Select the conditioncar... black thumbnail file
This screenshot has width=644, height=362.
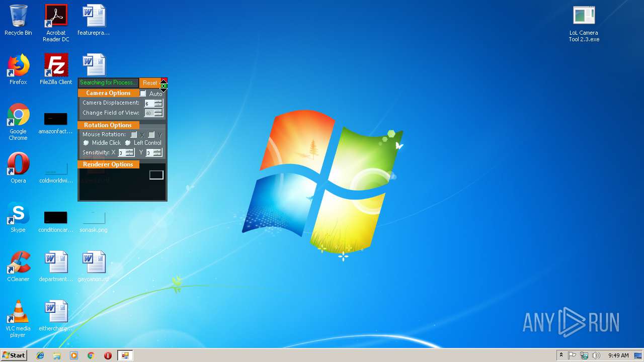tap(56, 222)
